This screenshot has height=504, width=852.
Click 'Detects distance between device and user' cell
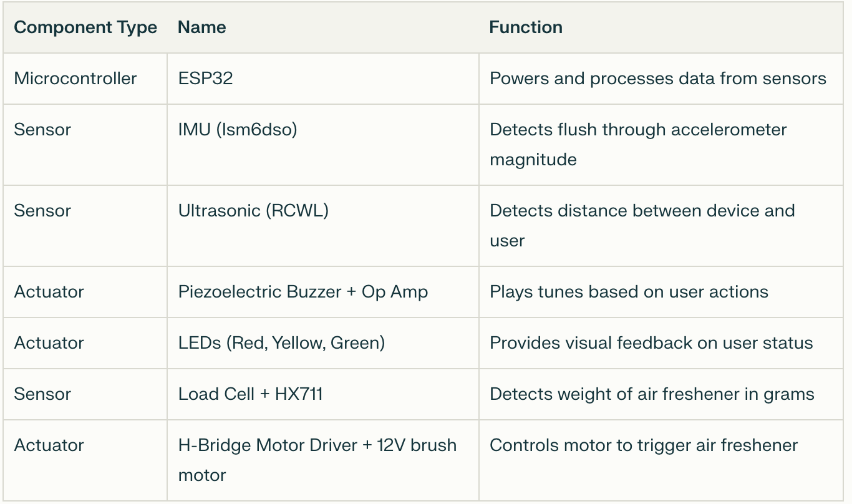click(642, 225)
